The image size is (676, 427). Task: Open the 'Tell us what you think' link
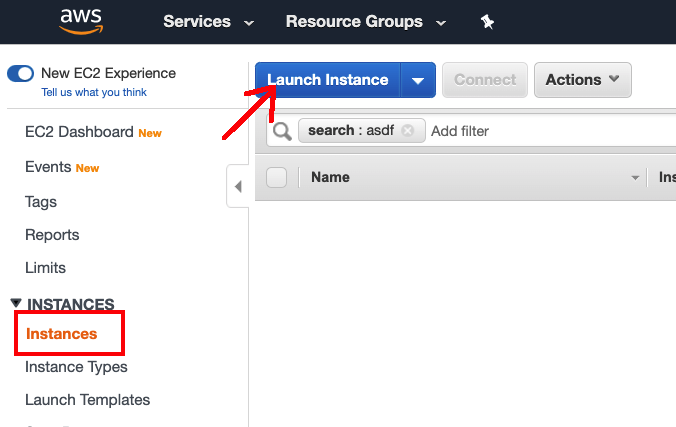[x=94, y=92]
